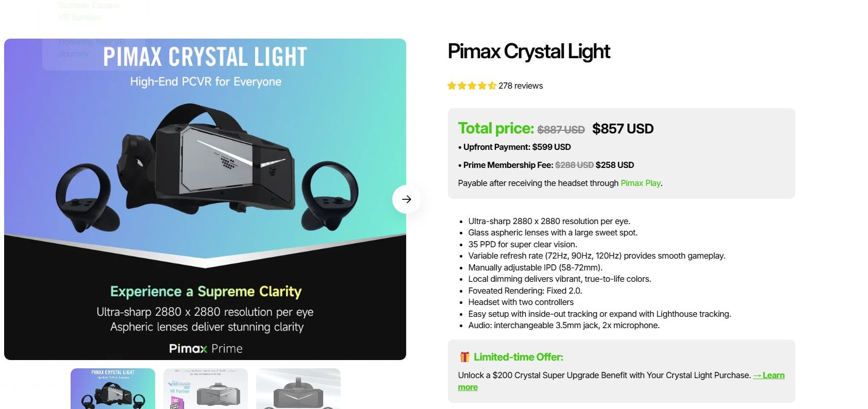Screen dimensions: 868x409
Task: Click the Pimax Crystal Light product title
Action: coord(529,52)
